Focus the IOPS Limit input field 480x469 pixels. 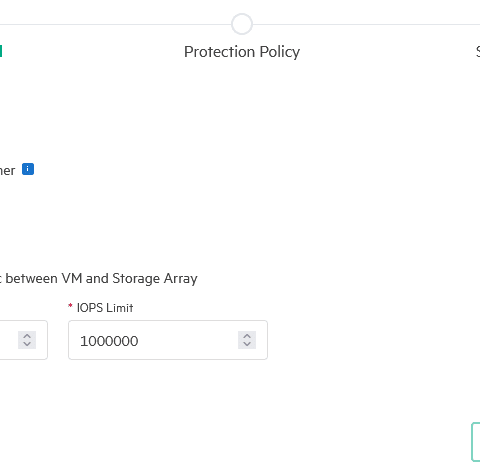coord(168,340)
